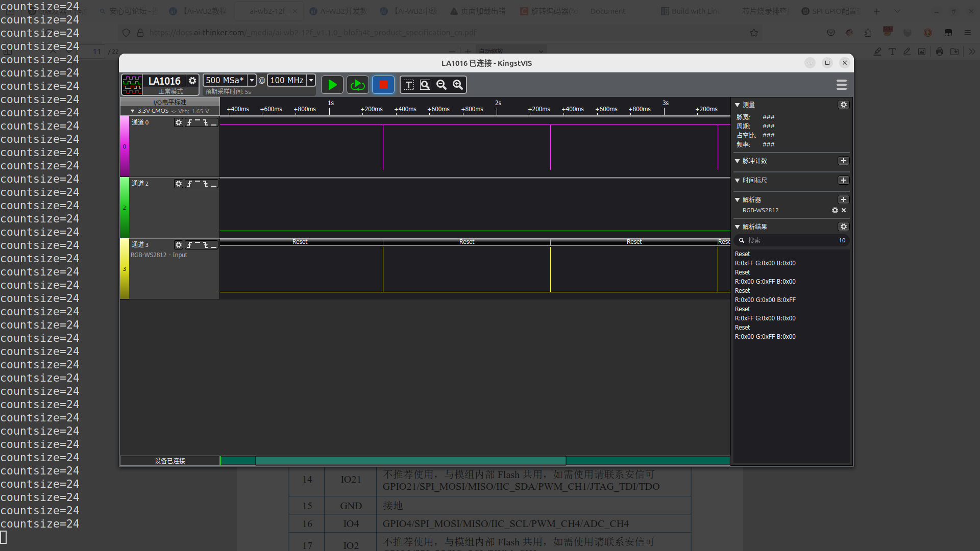This screenshot has width=980, height=551.
Task: Set channel 2 rising-edge trigger
Action: pos(189,184)
